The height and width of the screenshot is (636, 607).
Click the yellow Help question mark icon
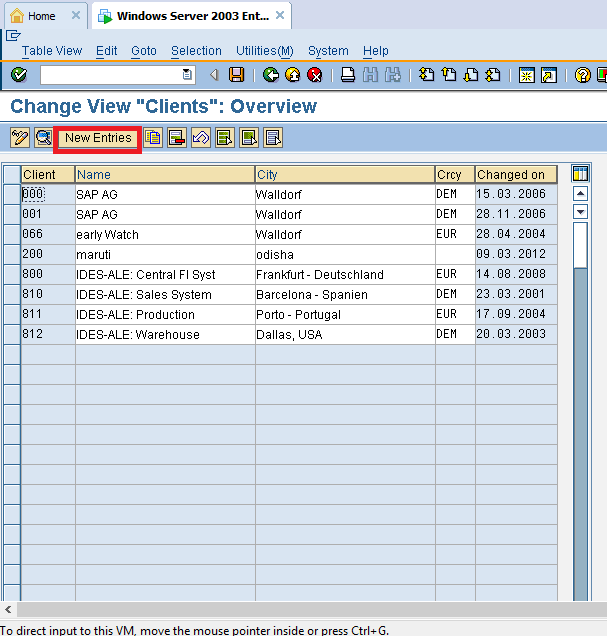tap(582, 75)
